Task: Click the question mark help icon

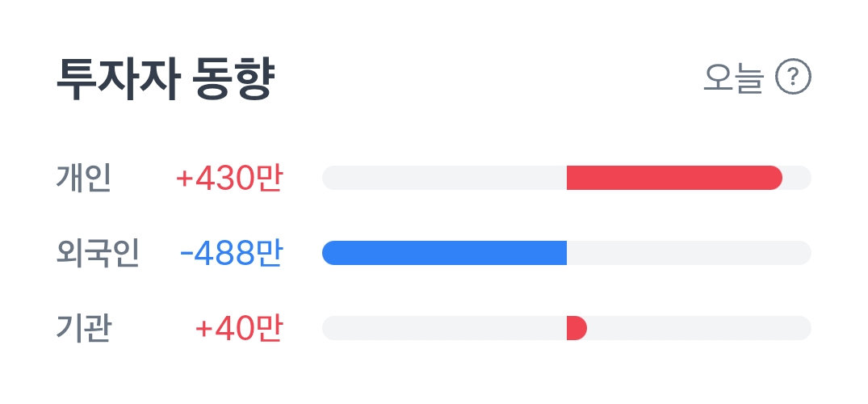Action: click(x=793, y=77)
